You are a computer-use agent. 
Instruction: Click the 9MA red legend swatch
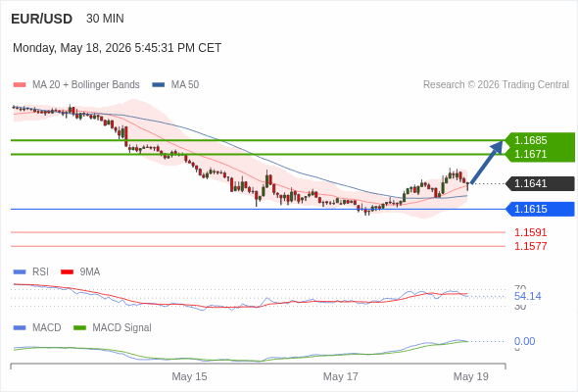point(67,272)
